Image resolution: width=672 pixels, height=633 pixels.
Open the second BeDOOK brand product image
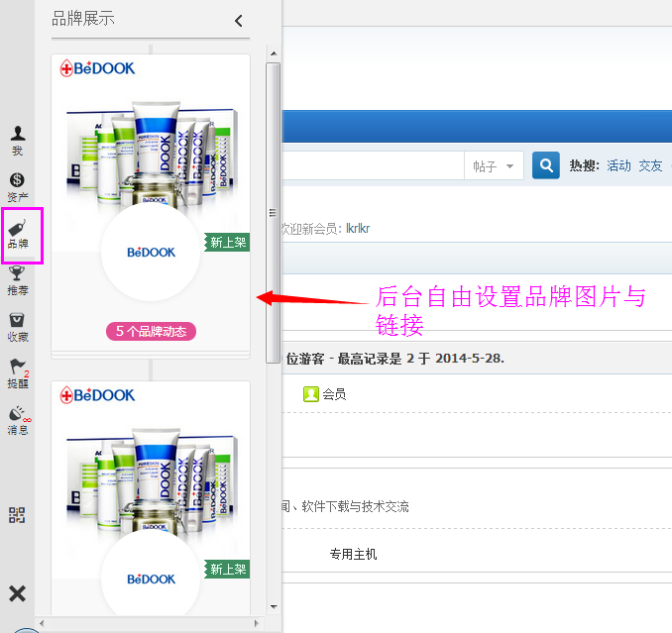click(x=151, y=481)
